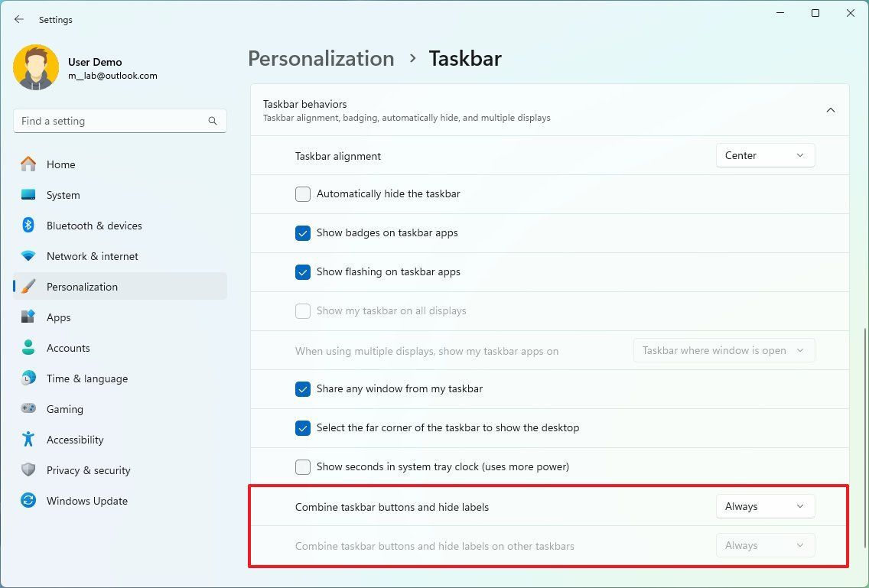Click the Personalization breadcrumb link

pyautogui.click(x=321, y=58)
